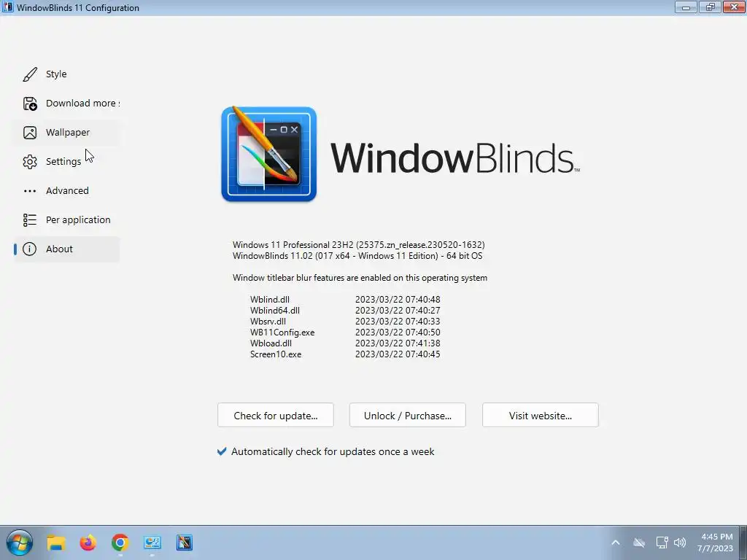Click the Per application list icon
The width and height of the screenshot is (747, 560).
tap(30, 219)
